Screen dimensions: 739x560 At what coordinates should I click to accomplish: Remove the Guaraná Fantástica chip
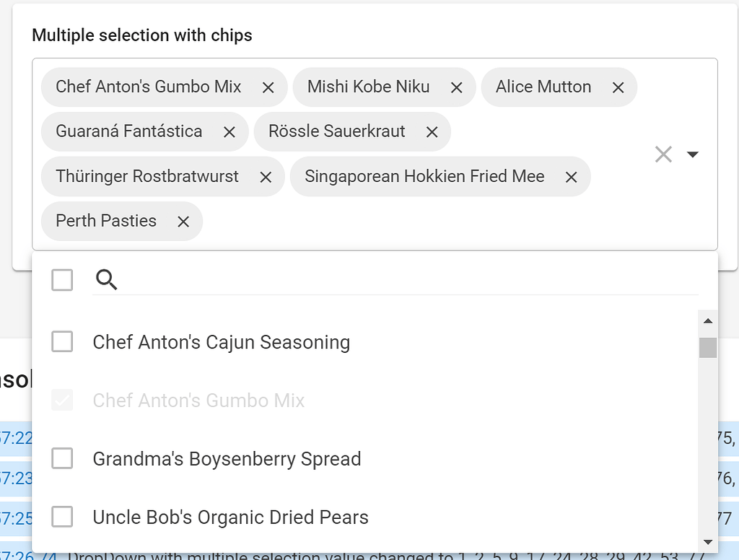click(x=229, y=132)
